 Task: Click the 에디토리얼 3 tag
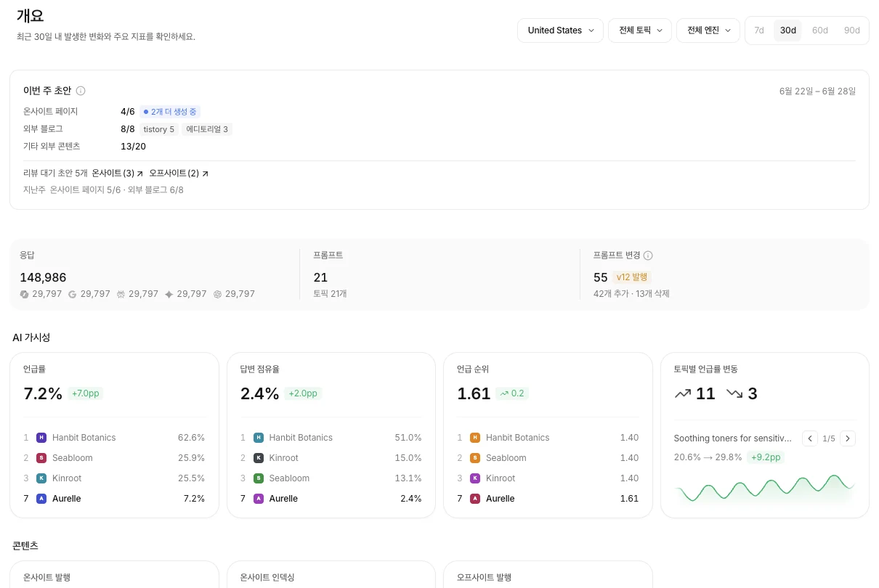click(x=207, y=129)
